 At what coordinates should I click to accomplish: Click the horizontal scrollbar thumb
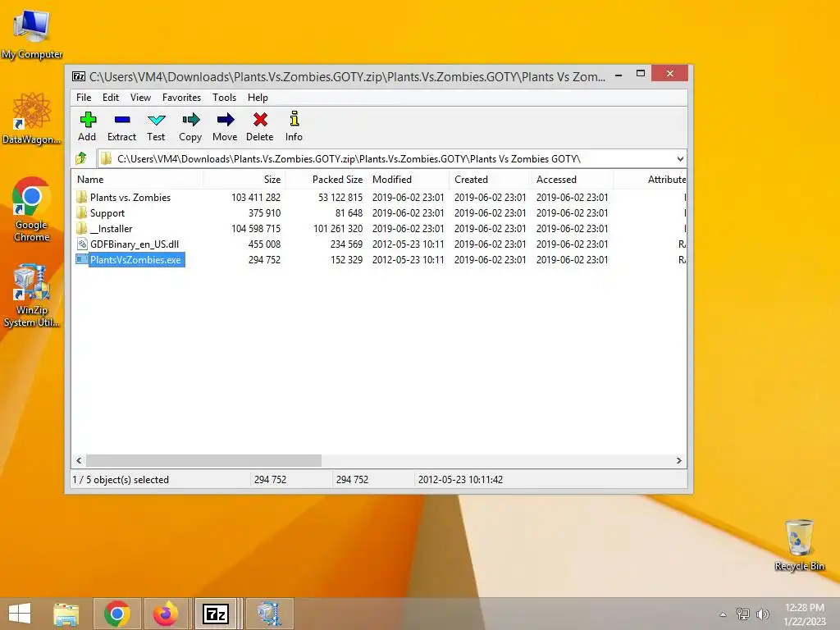pos(203,460)
